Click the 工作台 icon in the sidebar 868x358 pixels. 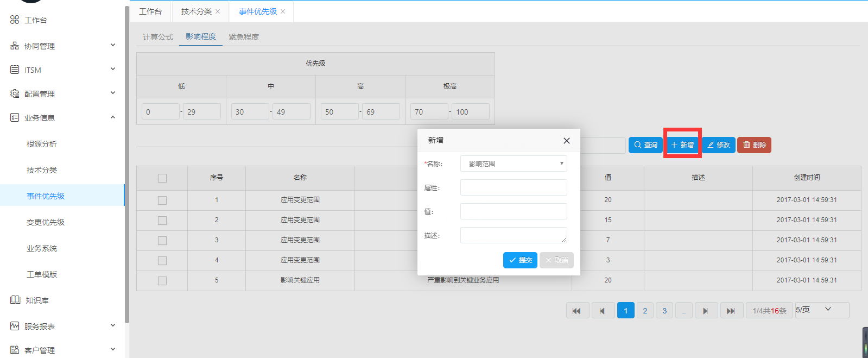point(15,20)
